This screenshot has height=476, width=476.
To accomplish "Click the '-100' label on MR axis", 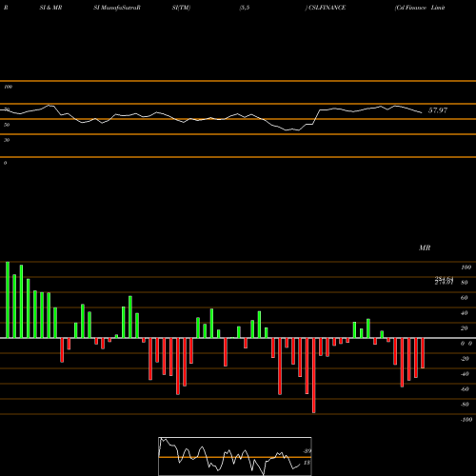I will (466, 420).
